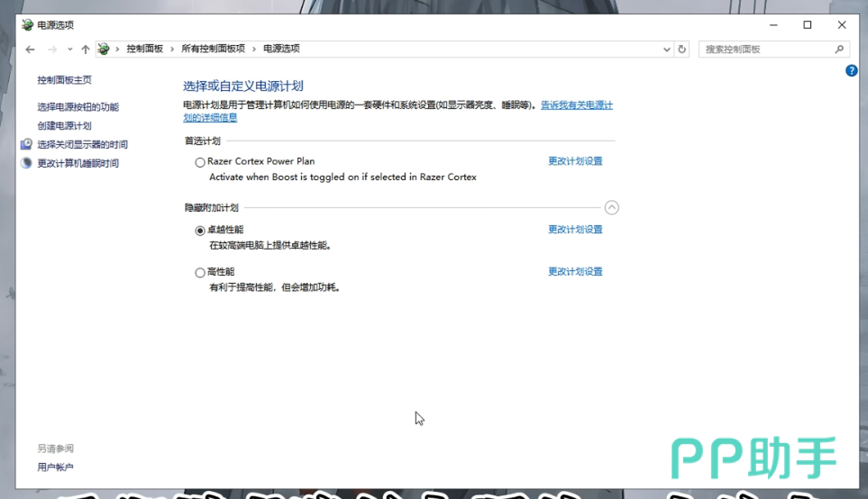
Task: Open 更改计划设置 for Razer Cortex plan
Action: coord(575,161)
